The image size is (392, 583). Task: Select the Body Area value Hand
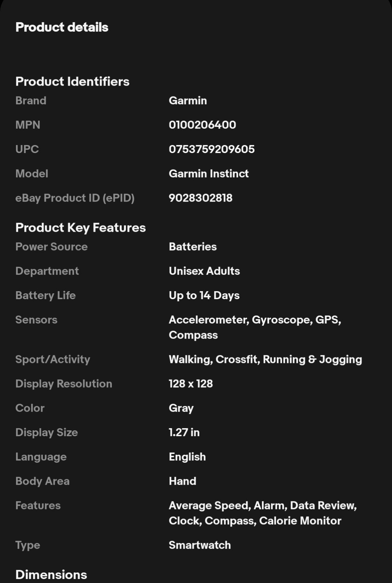coord(183,481)
